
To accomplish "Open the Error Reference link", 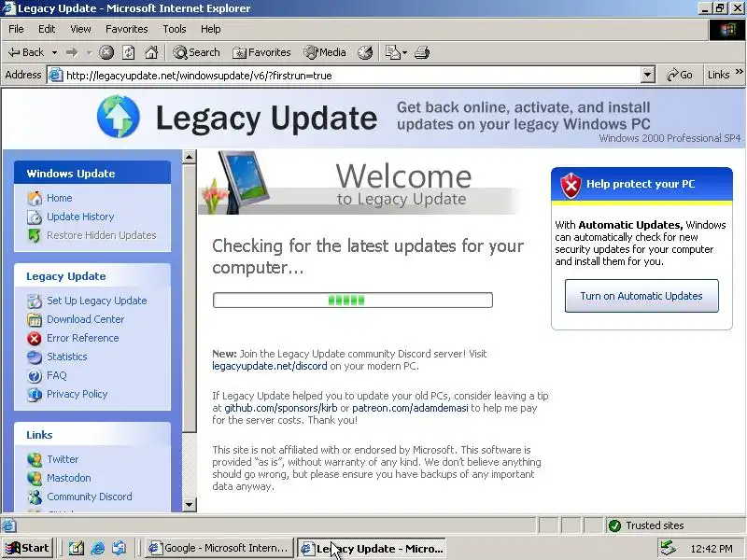I will click(83, 338).
